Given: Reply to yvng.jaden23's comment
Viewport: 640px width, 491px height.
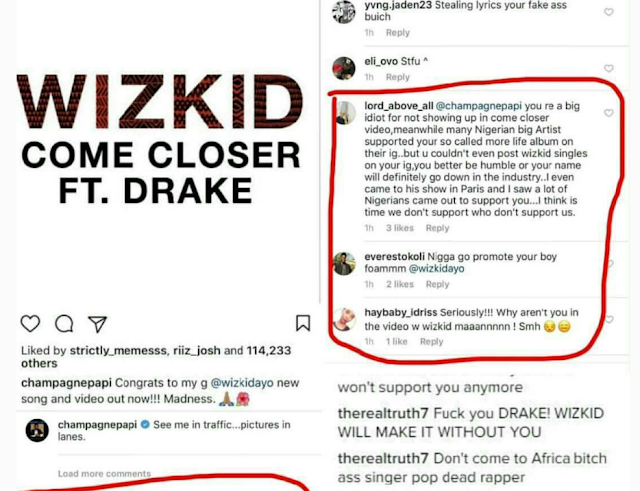Looking at the screenshot, I should pyautogui.click(x=398, y=33).
